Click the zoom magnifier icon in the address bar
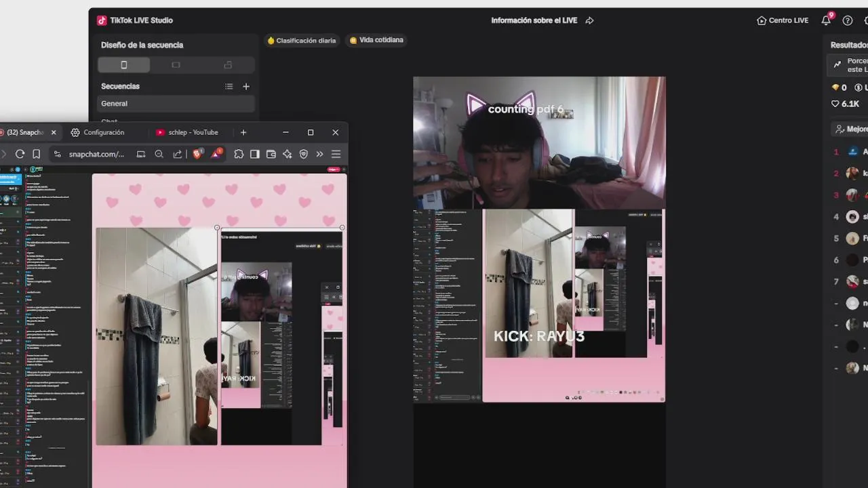Screen dimensions: 868x488 click(x=159, y=154)
